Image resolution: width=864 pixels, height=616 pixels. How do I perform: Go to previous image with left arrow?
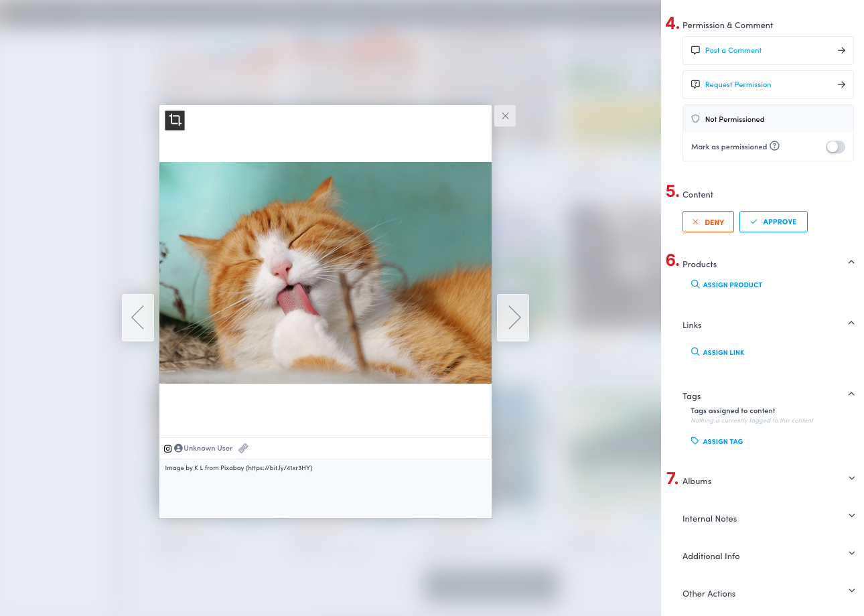pyautogui.click(x=138, y=317)
